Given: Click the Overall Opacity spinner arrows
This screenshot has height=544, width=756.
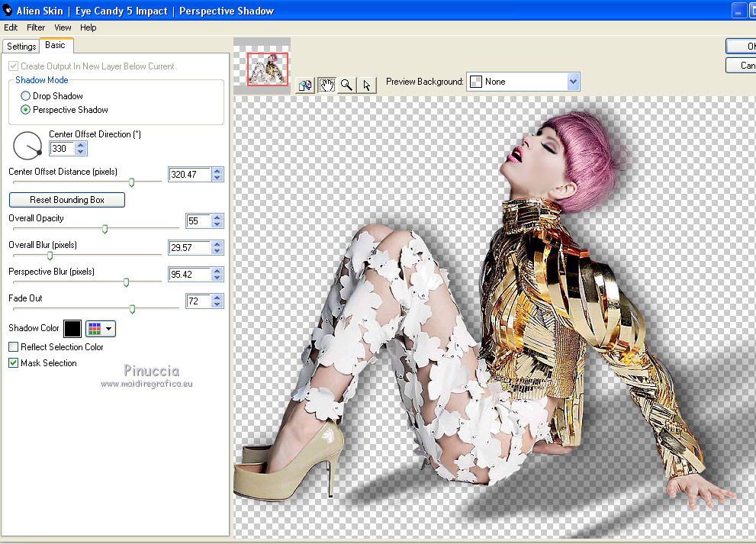Looking at the screenshot, I should 217,220.
